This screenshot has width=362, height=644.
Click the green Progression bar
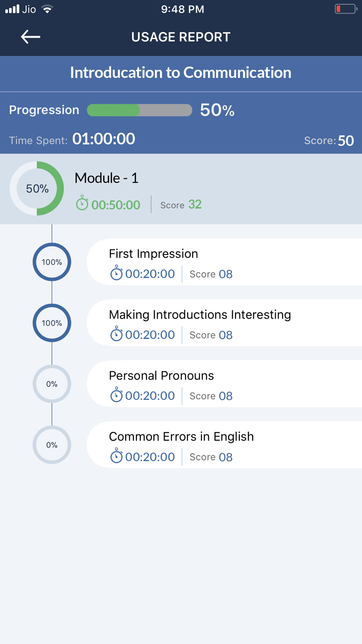(x=139, y=110)
